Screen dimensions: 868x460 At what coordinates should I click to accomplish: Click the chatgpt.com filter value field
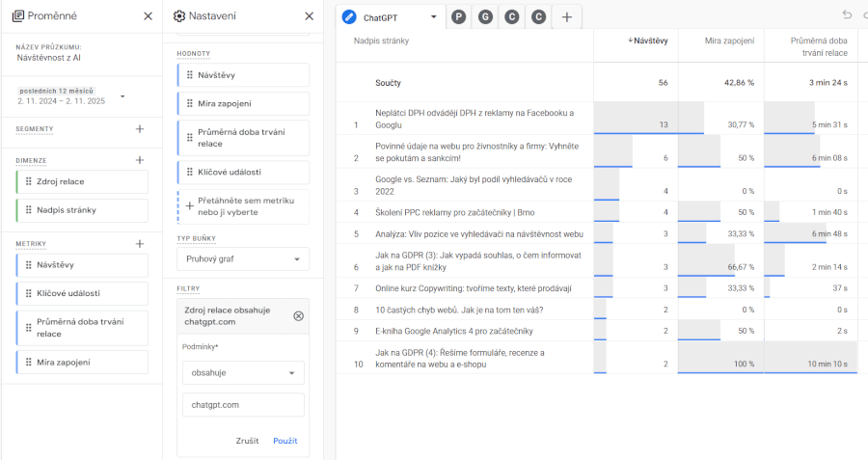(x=243, y=405)
